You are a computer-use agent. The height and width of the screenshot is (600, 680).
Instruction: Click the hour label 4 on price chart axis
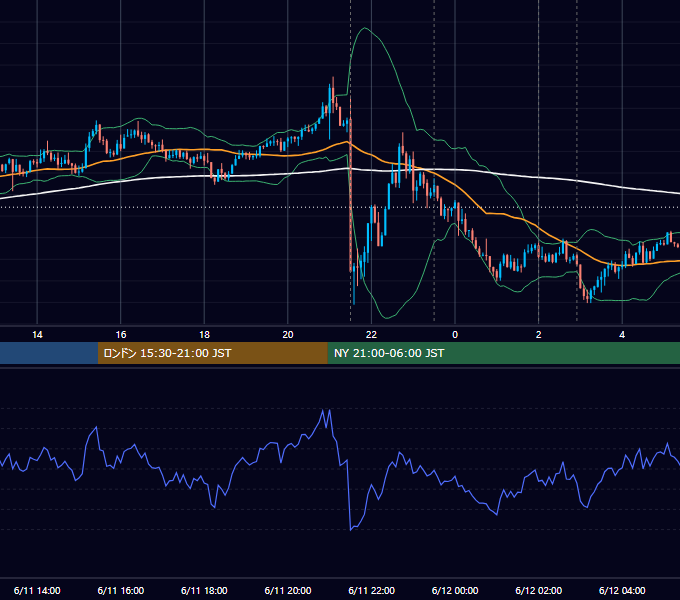(622, 335)
